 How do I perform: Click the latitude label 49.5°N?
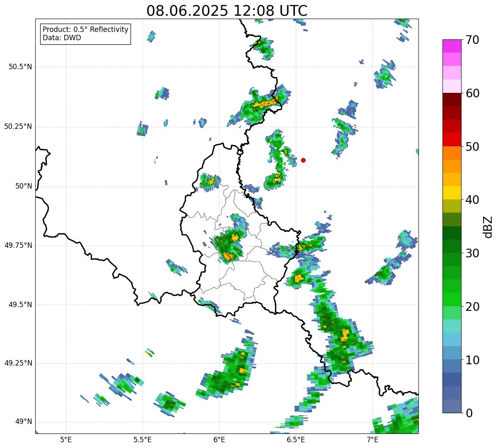20,305
